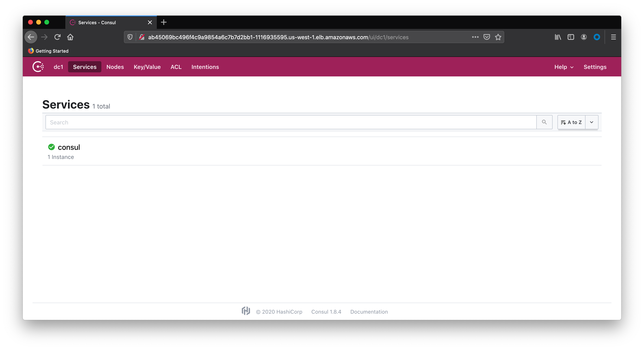The width and height of the screenshot is (644, 350).
Task: Open the page actions three-dot menu
Action: pyautogui.click(x=475, y=37)
